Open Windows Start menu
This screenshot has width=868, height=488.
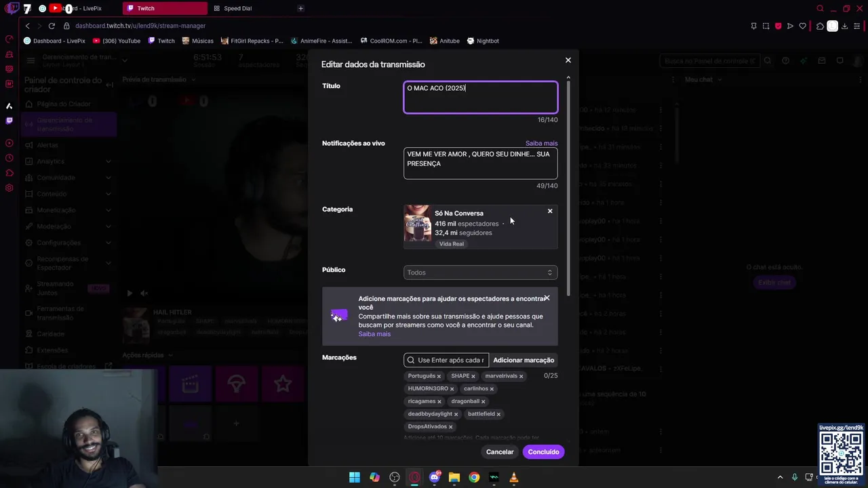(x=355, y=477)
